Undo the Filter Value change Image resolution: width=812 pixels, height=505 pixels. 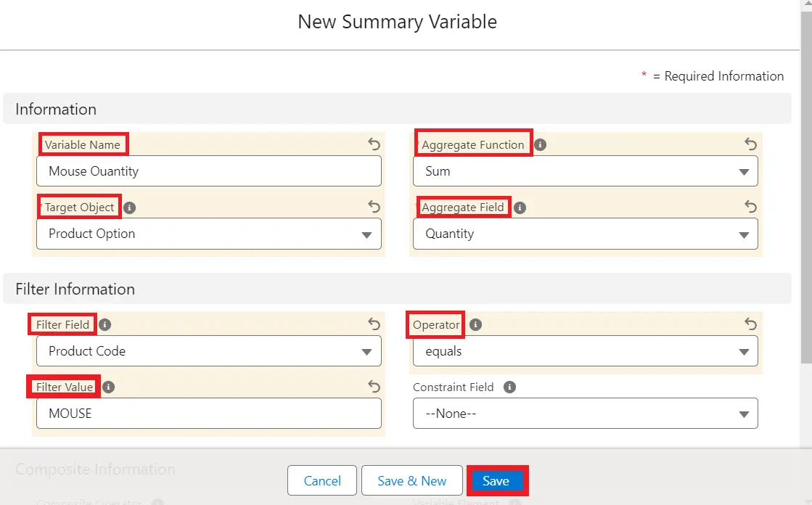pos(374,387)
